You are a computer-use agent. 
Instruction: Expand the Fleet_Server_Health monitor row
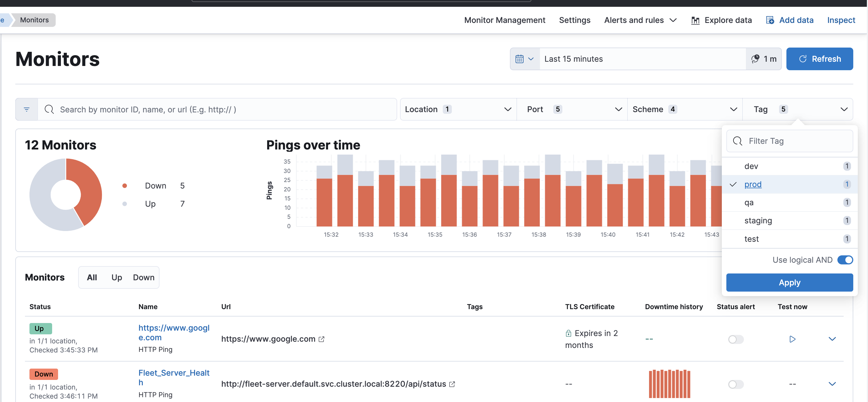click(x=833, y=384)
